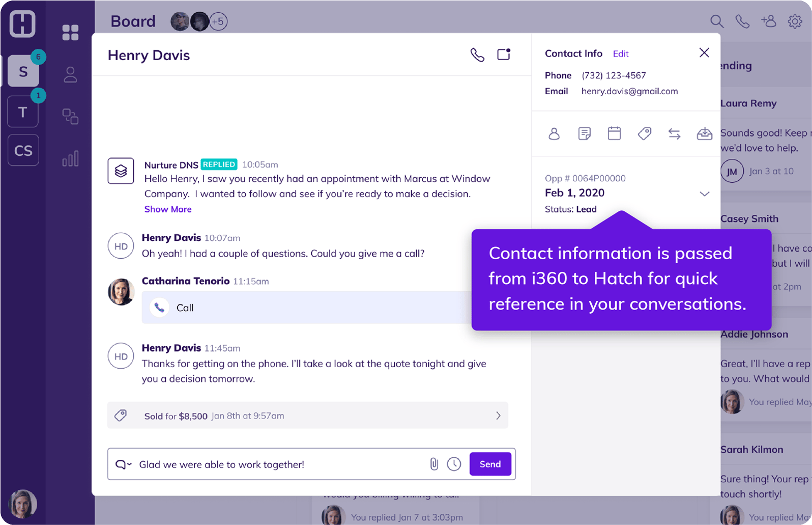
Task: Switch to the CS workspace
Action: [23, 151]
